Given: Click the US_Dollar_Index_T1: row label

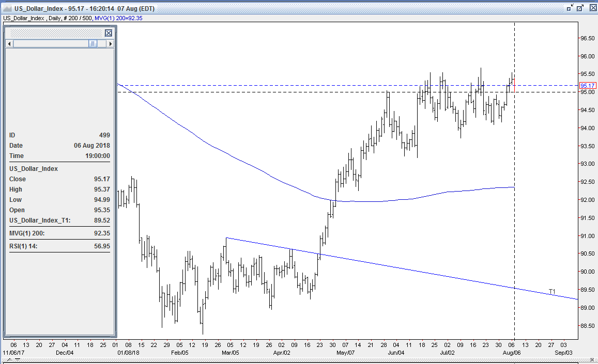Looking at the screenshot, I should tap(40, 220).
